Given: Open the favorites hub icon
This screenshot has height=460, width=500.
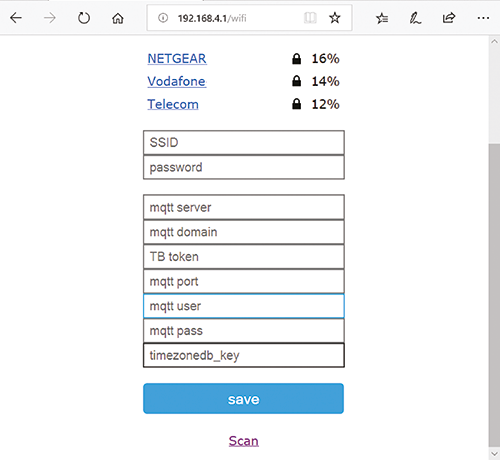Looking at the screenshot, I should pos(382,18).
